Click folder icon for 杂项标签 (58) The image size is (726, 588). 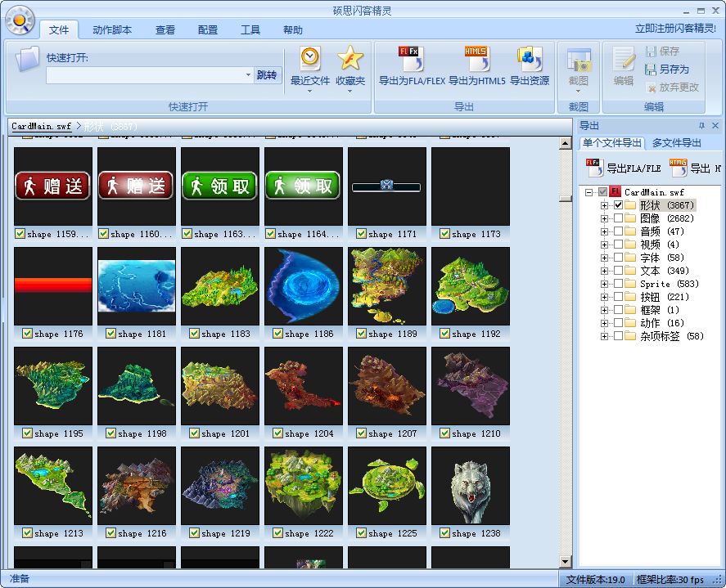click(x=629, y=336)
